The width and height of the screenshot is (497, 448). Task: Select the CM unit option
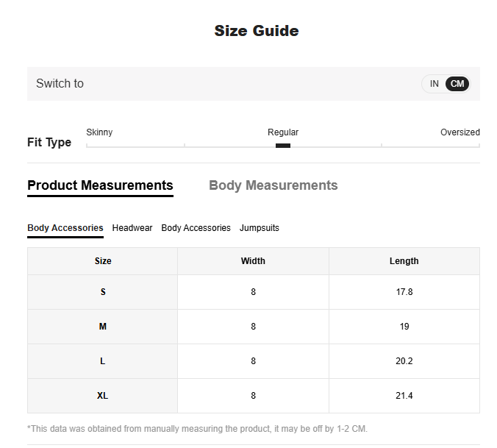click(457, 84)
